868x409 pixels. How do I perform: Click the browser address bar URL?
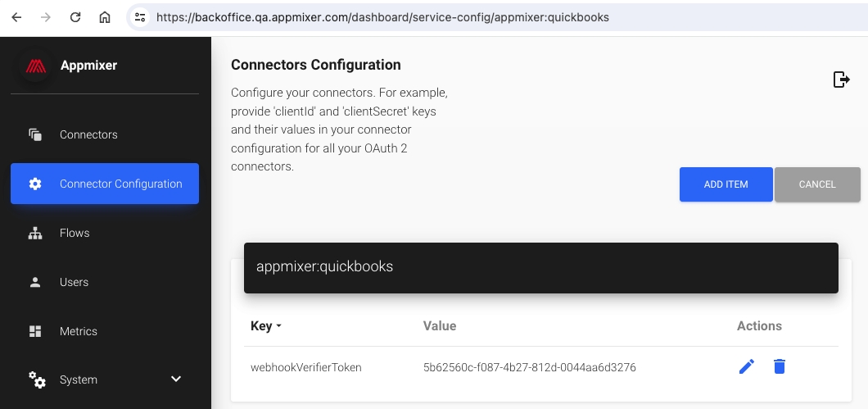point(382,16)
